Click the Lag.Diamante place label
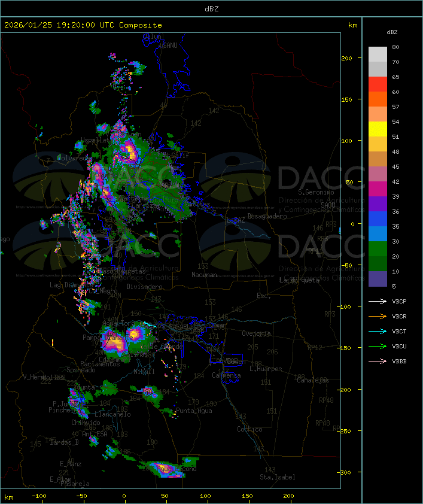423x504 pixels. 71,285
